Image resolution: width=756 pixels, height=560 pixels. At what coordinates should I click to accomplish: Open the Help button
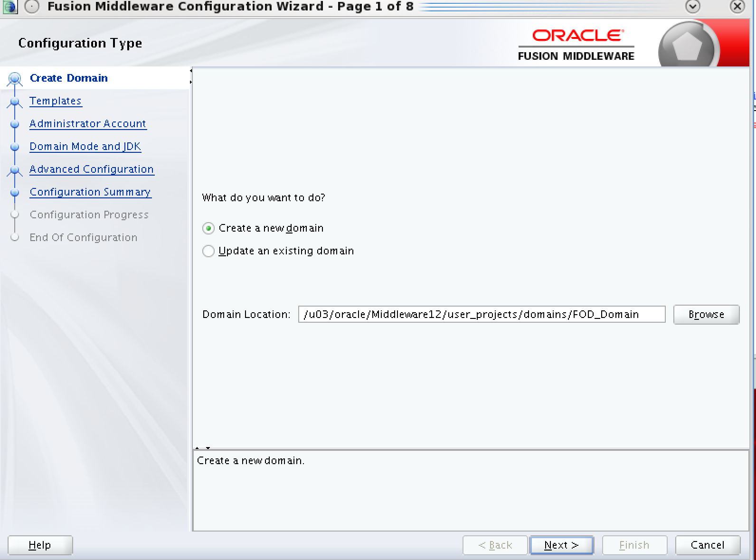[40, 545]
